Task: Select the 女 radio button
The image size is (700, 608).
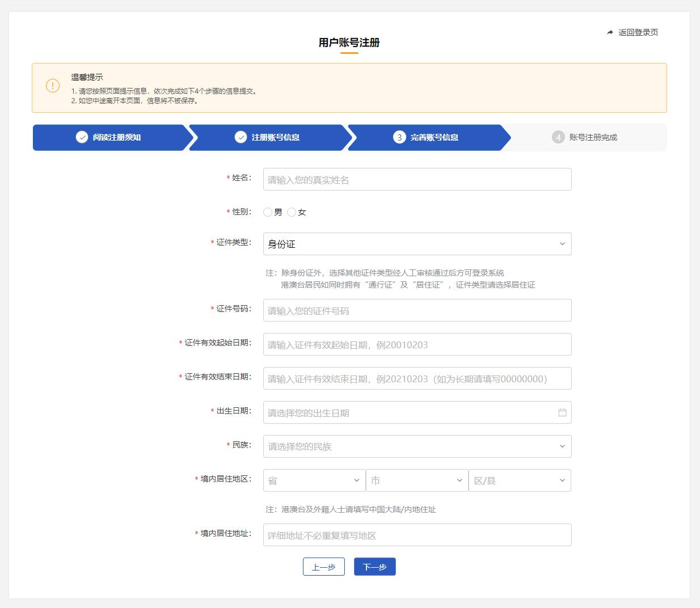Action: click(x=292, y=212)
